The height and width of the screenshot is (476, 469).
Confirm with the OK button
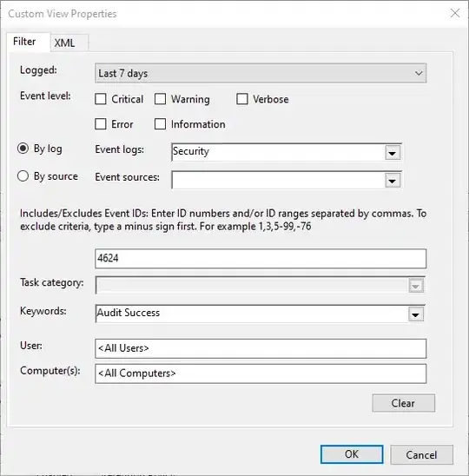click(352, 454)
